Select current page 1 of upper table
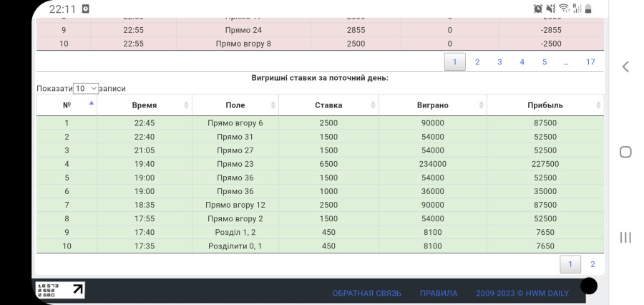 [x=455, y=62]
